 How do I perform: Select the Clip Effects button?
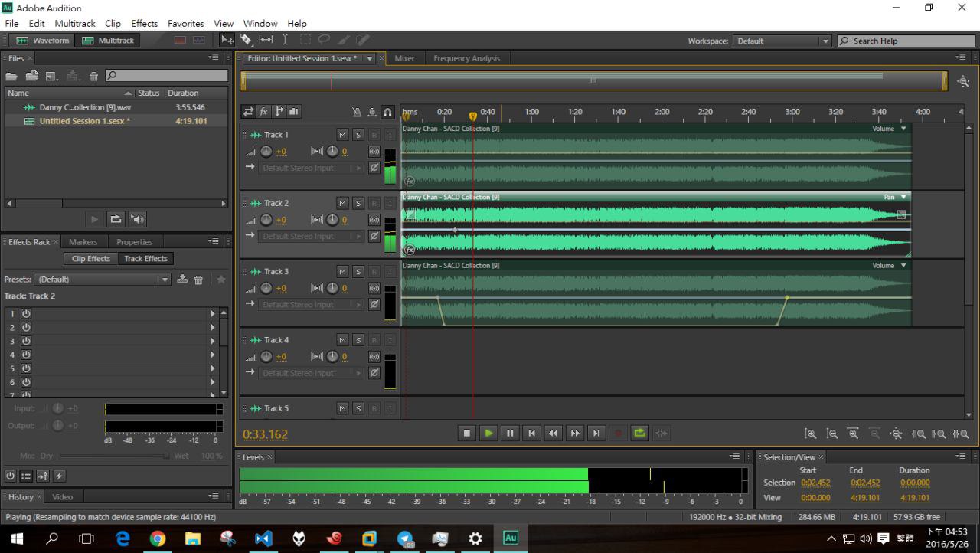(91, 259)
